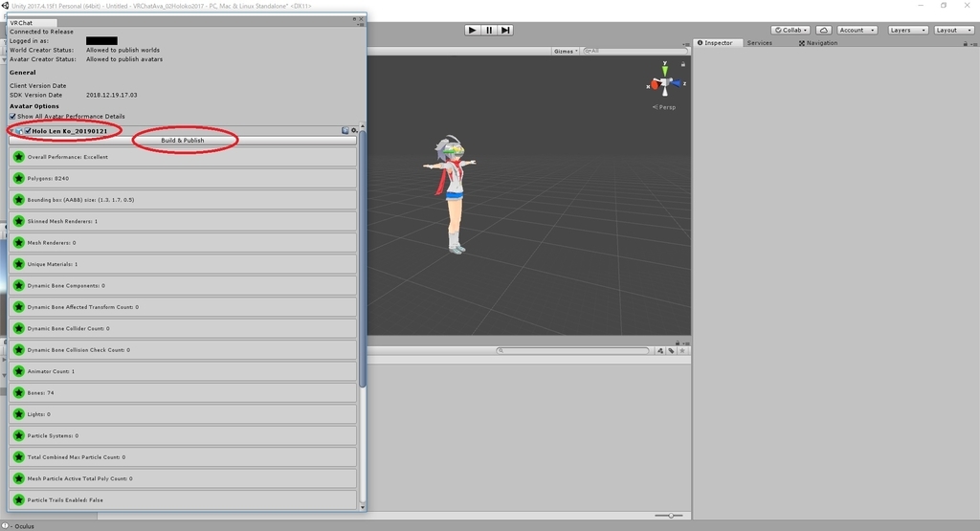Viewport: 980px width, 531px height.
Task: Click the scroll up arrow in VRChat panel
Action: pos(363,127)
